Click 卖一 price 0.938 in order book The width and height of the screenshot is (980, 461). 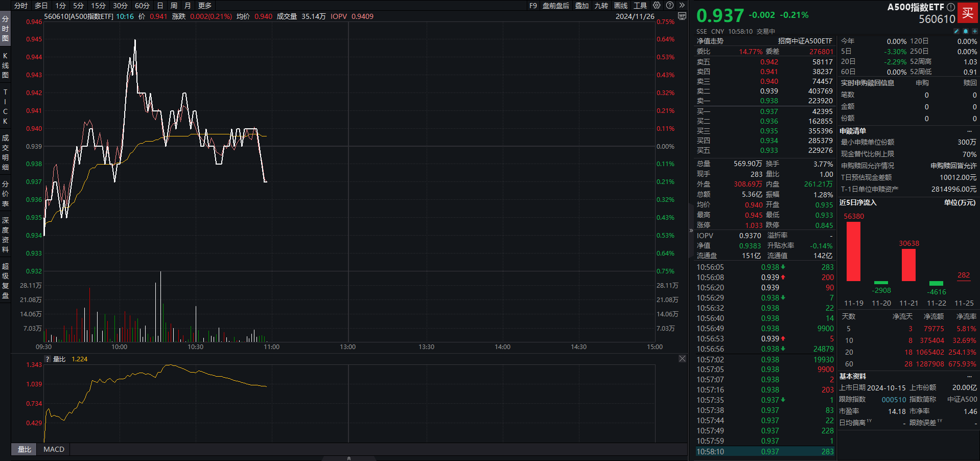769,101
